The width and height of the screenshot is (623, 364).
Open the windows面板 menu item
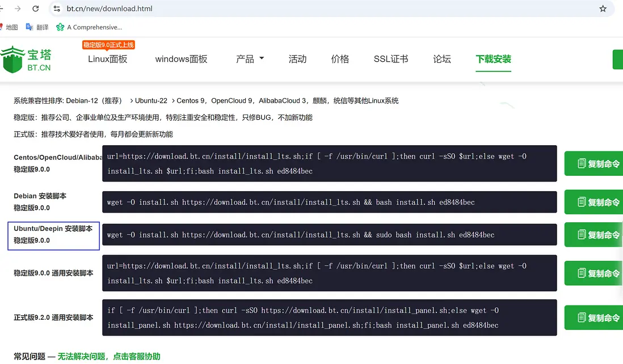[181, 59]
